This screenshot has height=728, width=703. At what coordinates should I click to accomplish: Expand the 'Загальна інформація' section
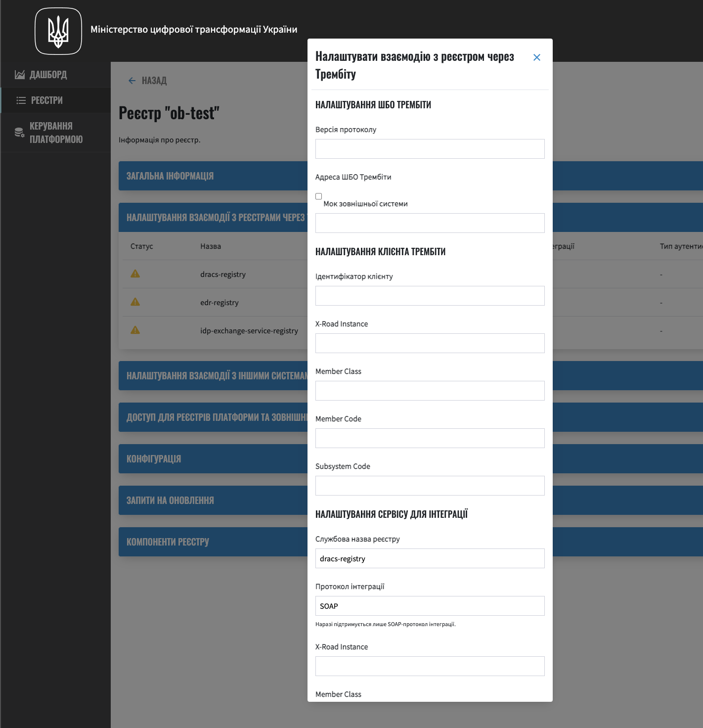170,176
